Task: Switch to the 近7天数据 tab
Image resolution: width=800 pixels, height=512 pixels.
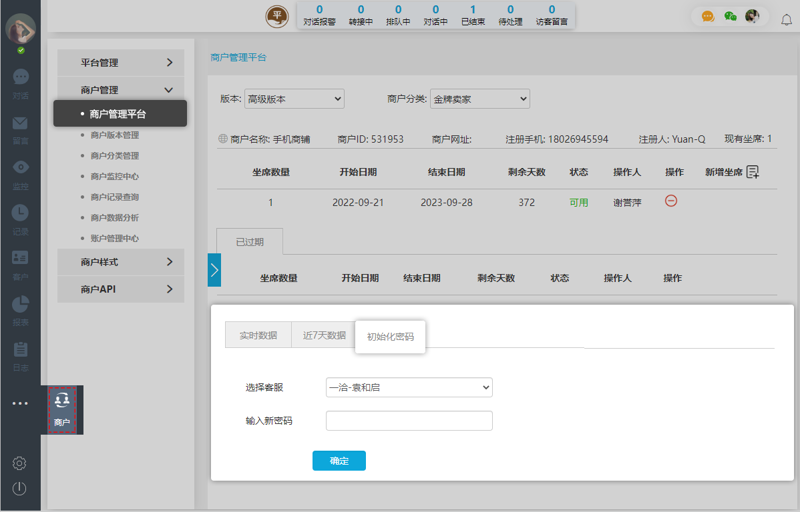Action: tap(324, 335)
